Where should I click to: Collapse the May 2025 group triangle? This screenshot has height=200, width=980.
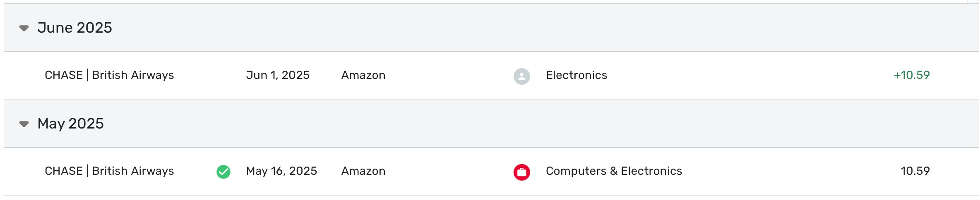tap(24, 124)
